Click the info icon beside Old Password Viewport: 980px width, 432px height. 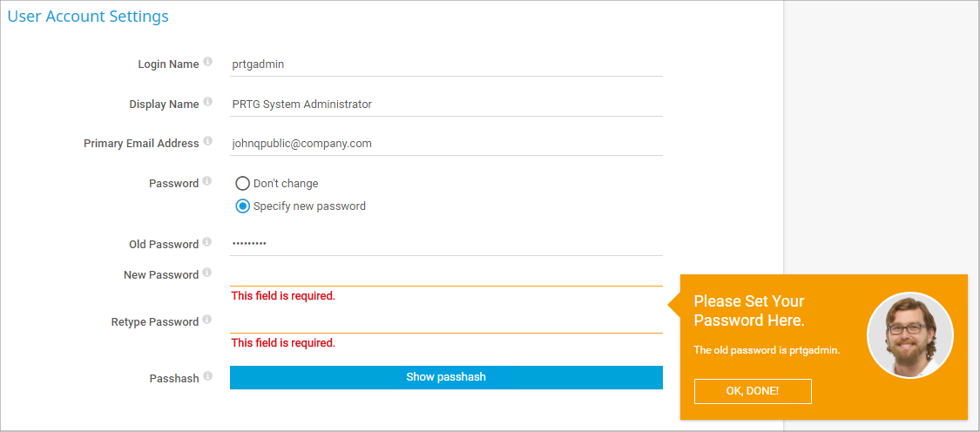tap(207, 243)
